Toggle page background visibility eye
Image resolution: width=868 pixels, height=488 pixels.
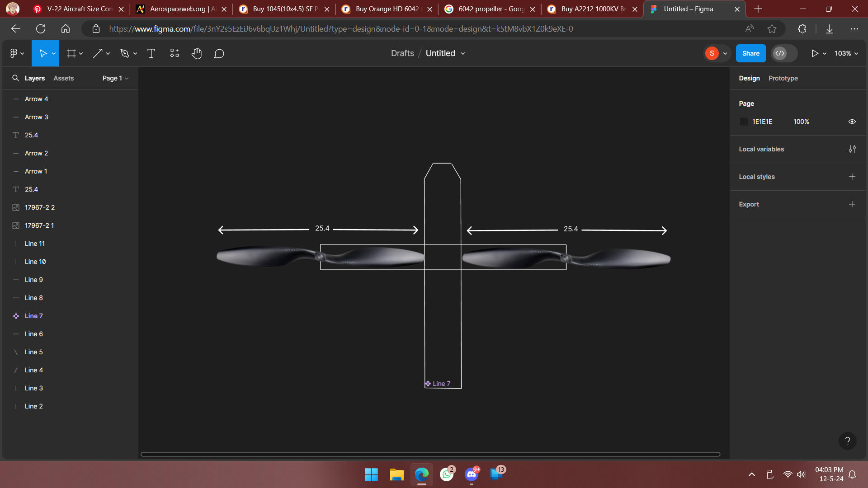coord(852,122)
